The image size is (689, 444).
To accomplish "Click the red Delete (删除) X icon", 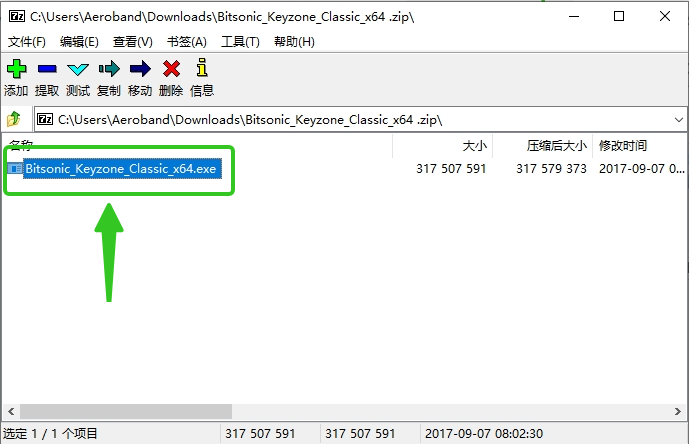I will point(171,69).
